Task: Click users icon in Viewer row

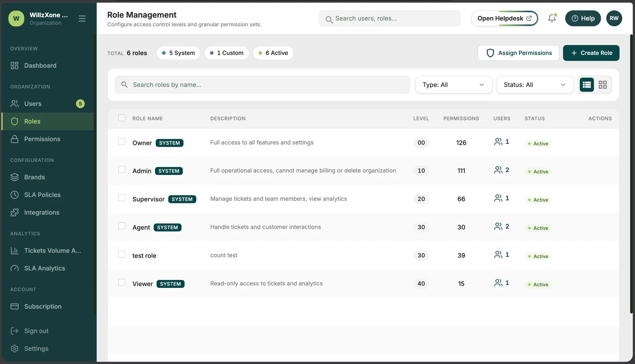Action: tap(498, 283)
